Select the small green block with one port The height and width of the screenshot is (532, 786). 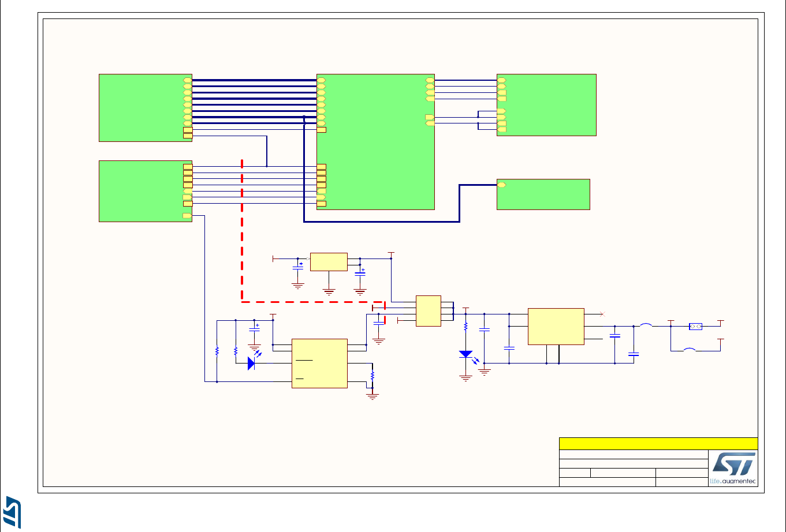point(543,194)
